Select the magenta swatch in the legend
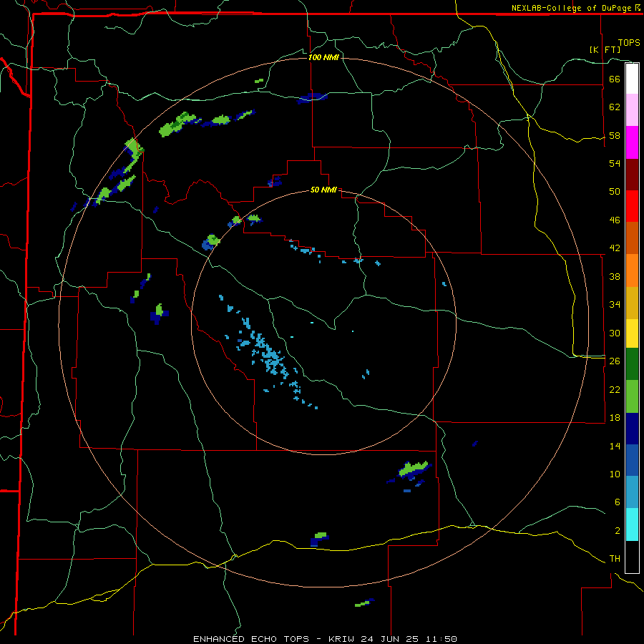The image size is (644, 644). (632, 142)
